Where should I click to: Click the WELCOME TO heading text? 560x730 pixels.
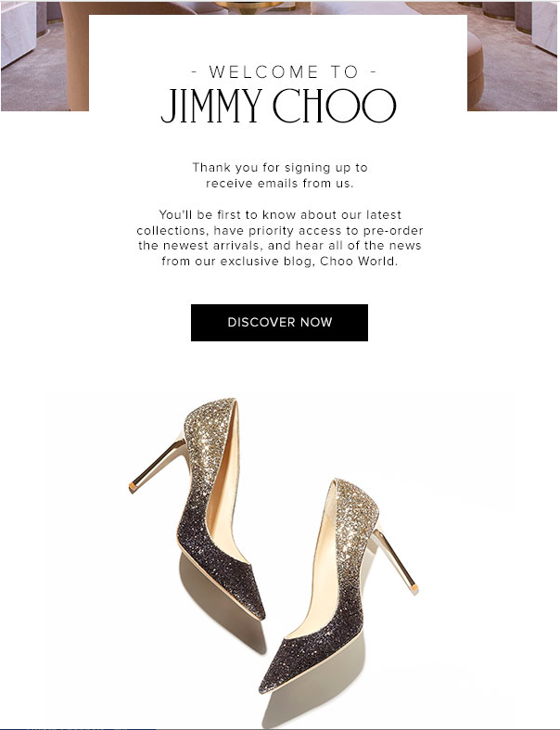[x=284, y=71]
